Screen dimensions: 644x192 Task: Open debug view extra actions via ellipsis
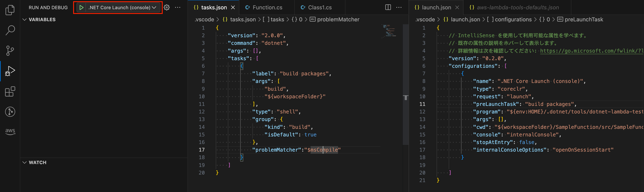coord(177,8)
